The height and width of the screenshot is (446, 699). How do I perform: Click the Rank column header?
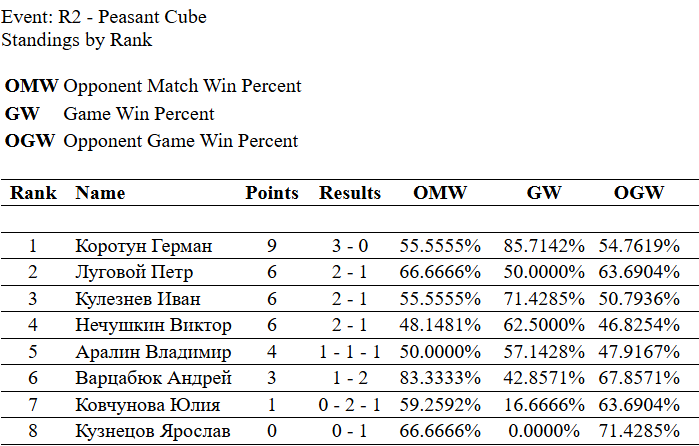coord(33,193)
